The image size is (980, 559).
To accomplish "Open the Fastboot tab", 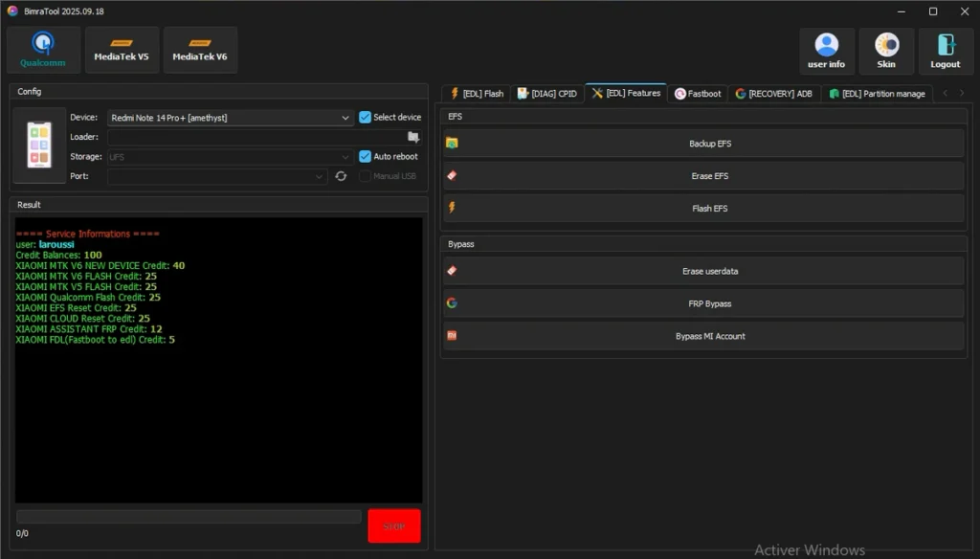I will point(699,94).
